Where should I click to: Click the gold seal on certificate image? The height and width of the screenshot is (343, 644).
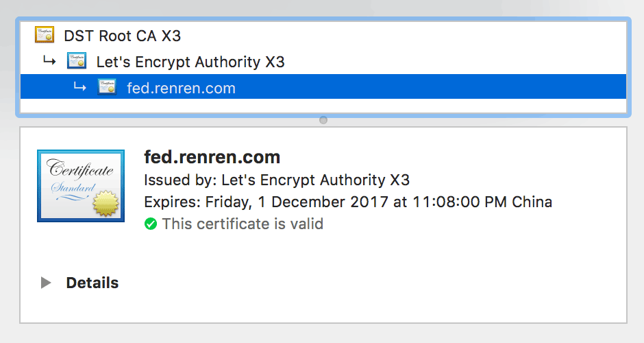click(106, 203)
